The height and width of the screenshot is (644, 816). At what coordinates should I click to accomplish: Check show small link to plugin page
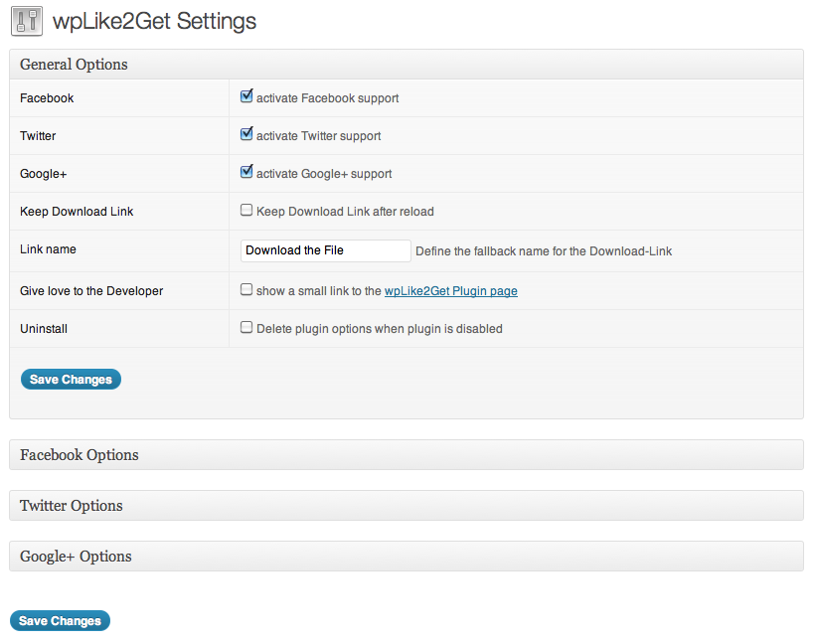[246, 290]
